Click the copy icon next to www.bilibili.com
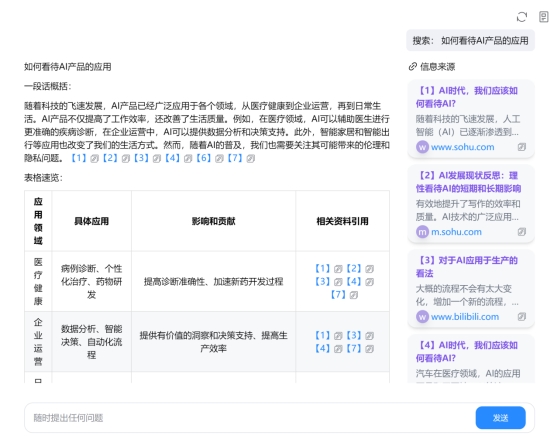This screenshot has height=436, width=554. pos(522,317)
